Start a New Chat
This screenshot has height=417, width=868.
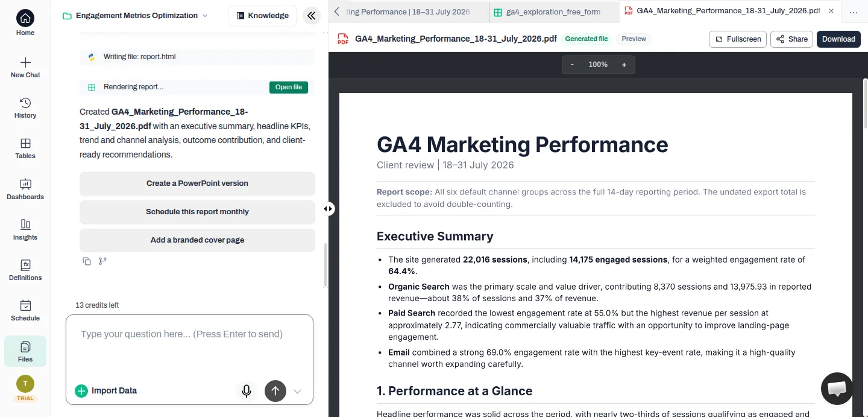pyautogui.click(x=25, y=68)
